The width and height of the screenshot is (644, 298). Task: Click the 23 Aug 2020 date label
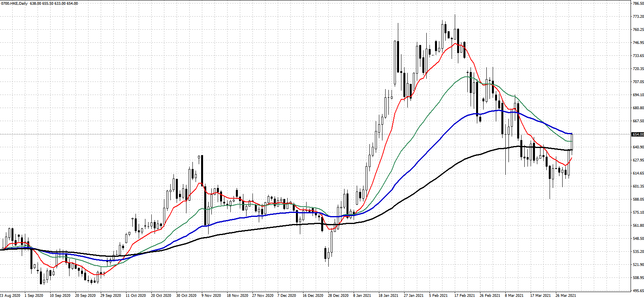[x=10, y=295]
